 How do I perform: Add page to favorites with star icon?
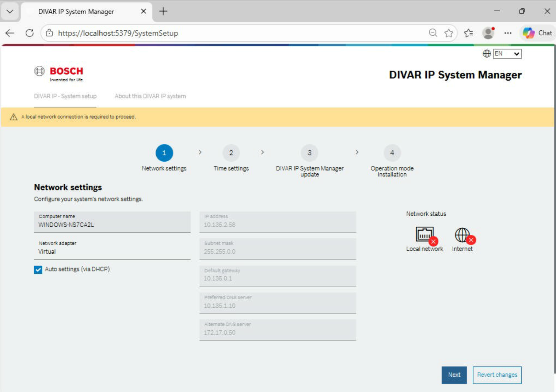pos(449,33)
